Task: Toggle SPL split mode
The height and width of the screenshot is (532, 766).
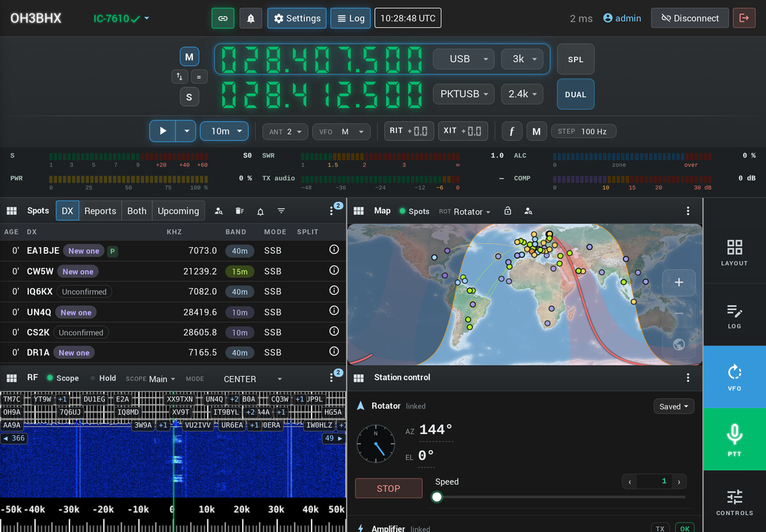Action: pyautogui.click(x=575, y=59)
